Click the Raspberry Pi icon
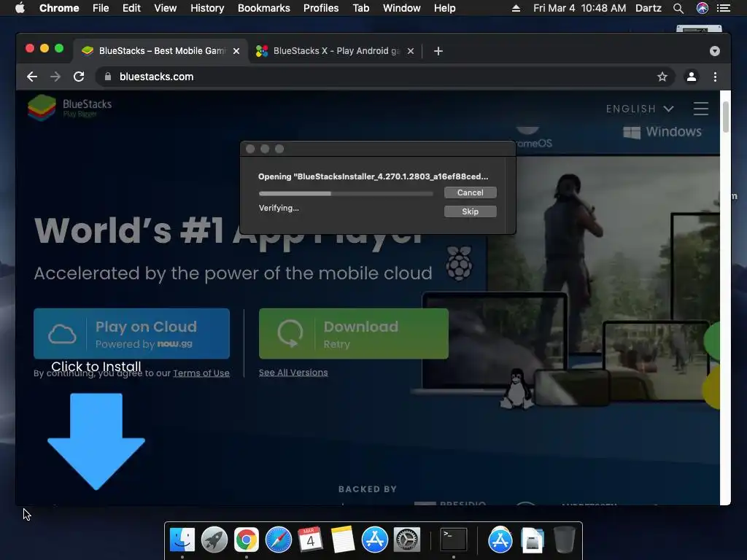The width and height of the screenshot is (747, 560). 460,263
